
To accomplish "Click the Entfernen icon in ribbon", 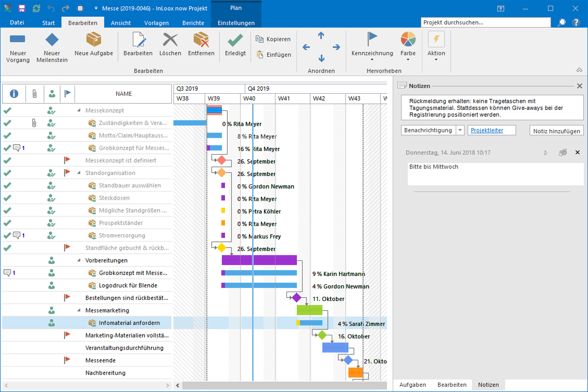I will (x=201, y=40).
